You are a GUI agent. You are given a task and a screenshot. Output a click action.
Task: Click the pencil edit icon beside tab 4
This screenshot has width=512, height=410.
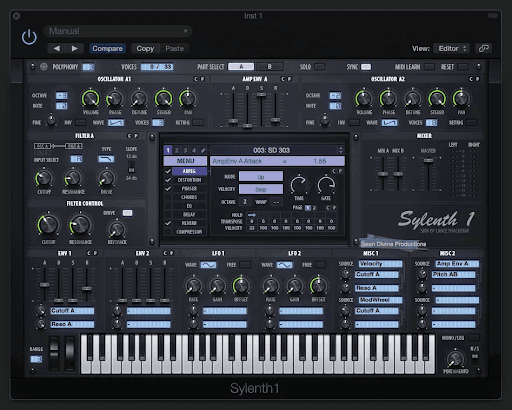coord(203,150)
